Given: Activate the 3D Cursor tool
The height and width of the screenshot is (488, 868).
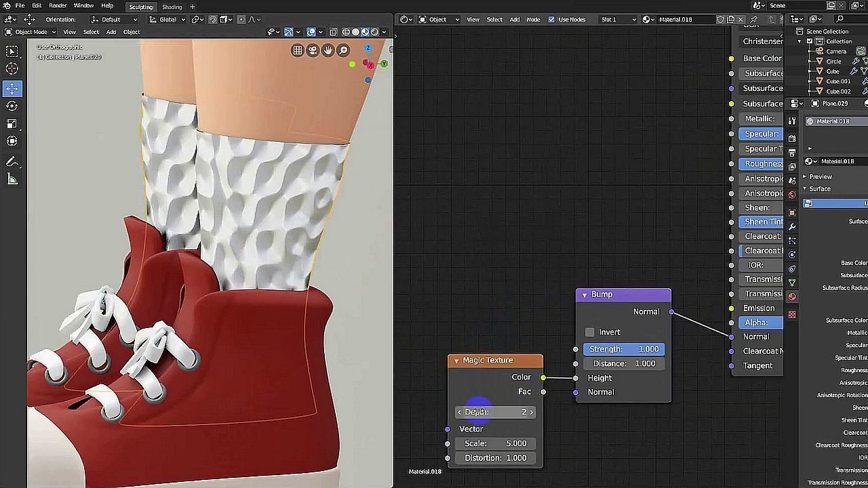Looking at the screenshot, I should 12,68.
